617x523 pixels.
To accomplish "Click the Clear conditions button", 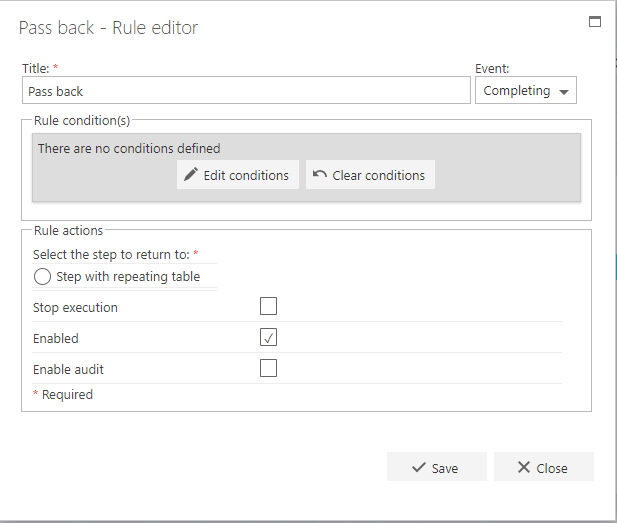I will click(370, 175).
